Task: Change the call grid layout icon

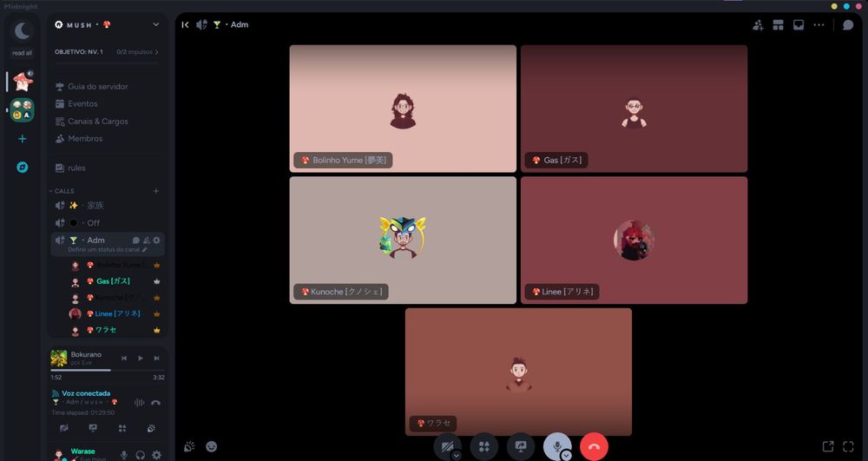Action: tap(779, 25)
